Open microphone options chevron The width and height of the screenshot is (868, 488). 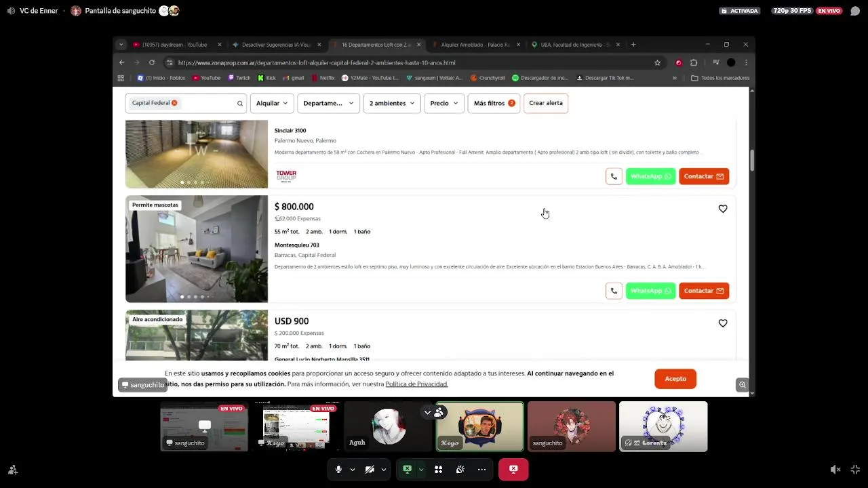352,469
